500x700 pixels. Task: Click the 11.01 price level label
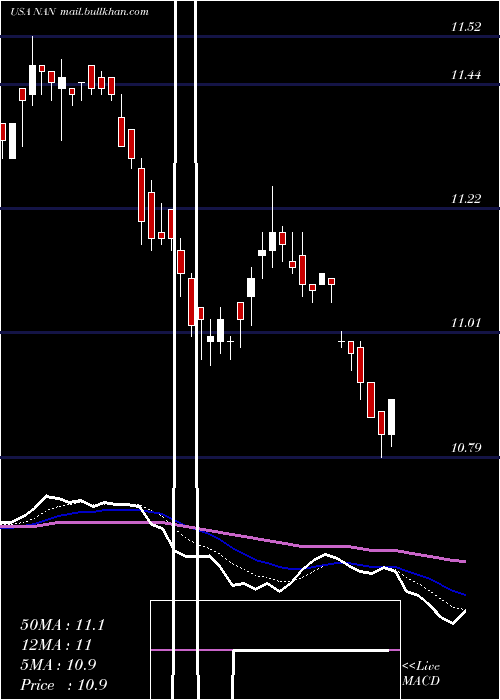click(x=466, y=322)
